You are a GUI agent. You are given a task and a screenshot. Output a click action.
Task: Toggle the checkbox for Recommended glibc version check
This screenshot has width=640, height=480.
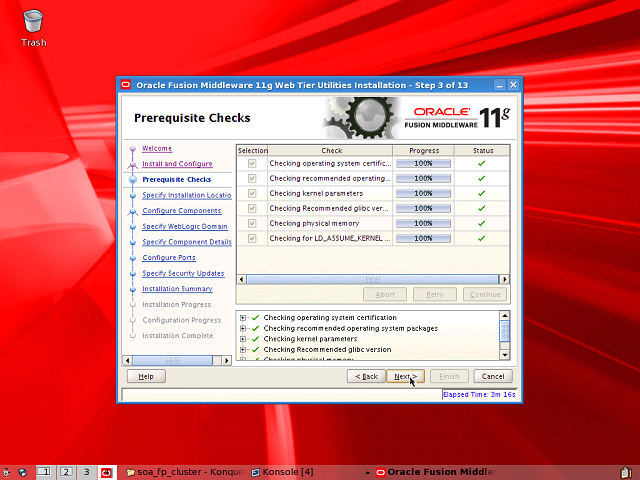[x=252, y=209]
